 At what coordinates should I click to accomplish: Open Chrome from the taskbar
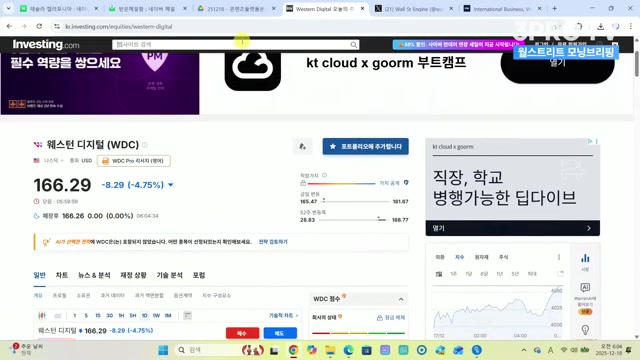coord(293,350)
